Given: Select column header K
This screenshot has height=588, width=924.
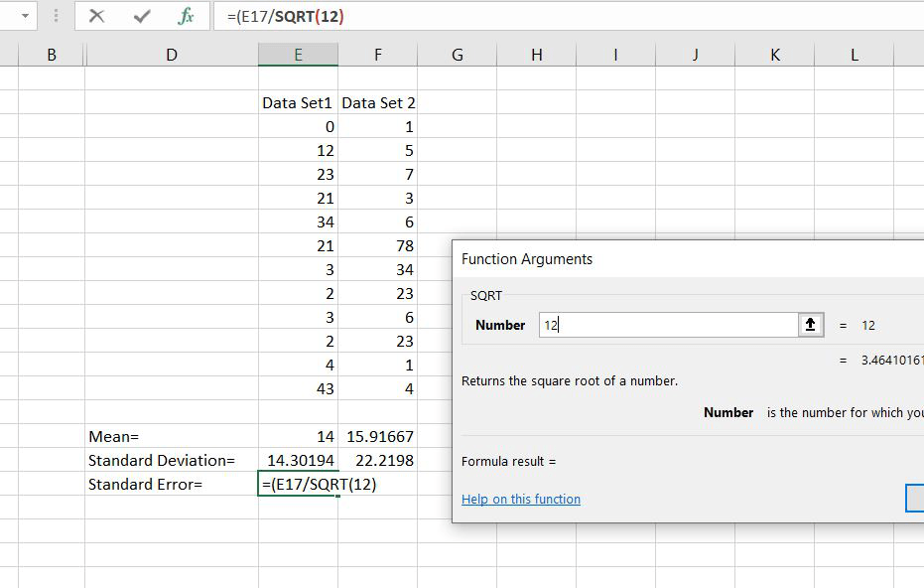Looking at the screenshot, I should click(774, 55).
